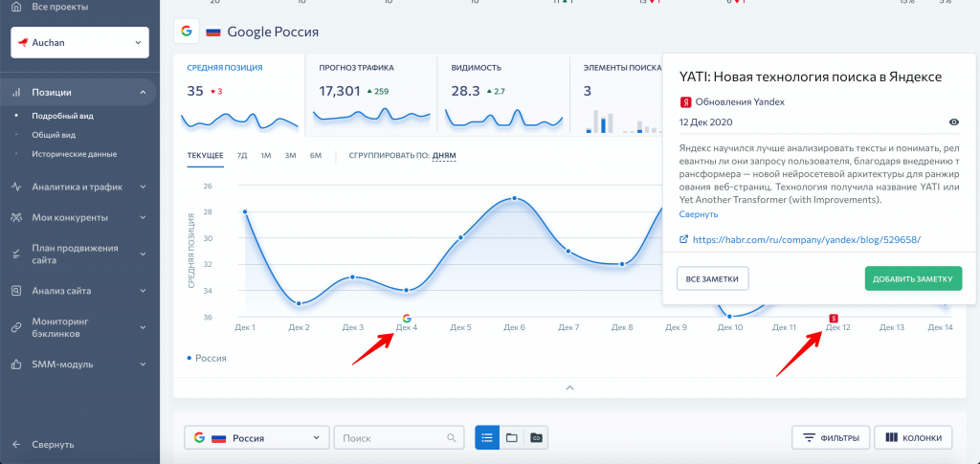This screenshot has width=980, height=464.
Task: Click into the Поиск input field
Action: pos(399,438)
